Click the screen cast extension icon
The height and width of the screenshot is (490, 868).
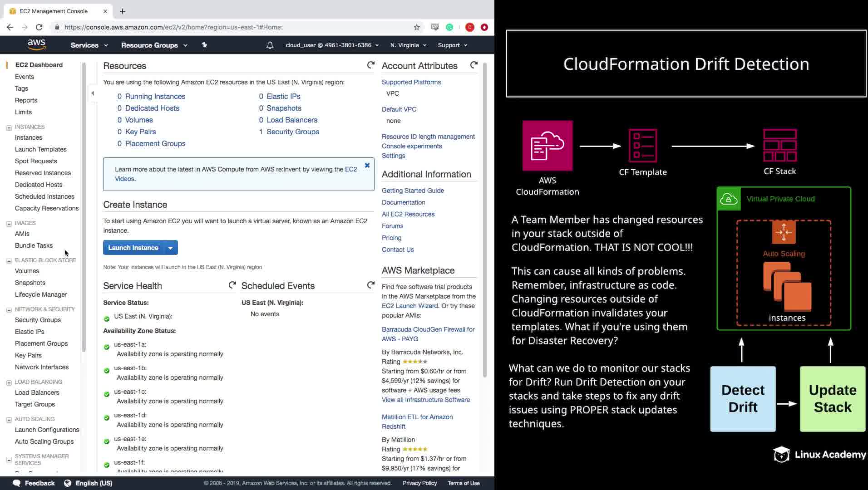pos(435,27)
